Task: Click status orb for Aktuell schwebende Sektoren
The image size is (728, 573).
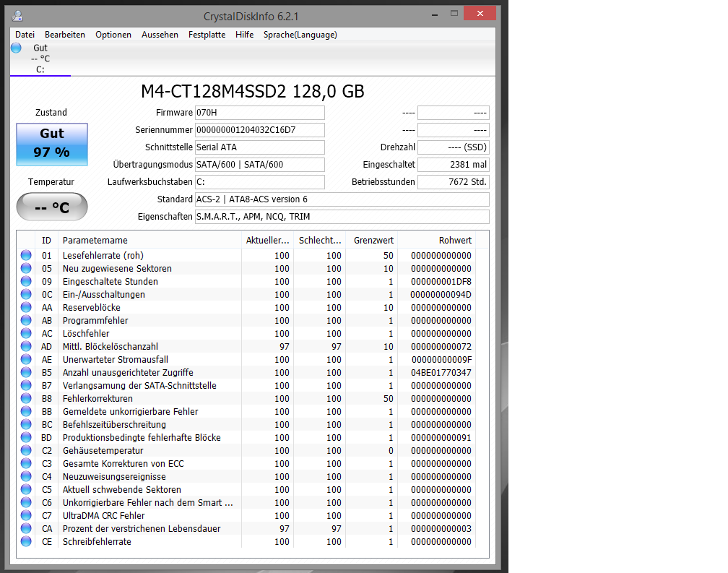Action: [26, 489]
